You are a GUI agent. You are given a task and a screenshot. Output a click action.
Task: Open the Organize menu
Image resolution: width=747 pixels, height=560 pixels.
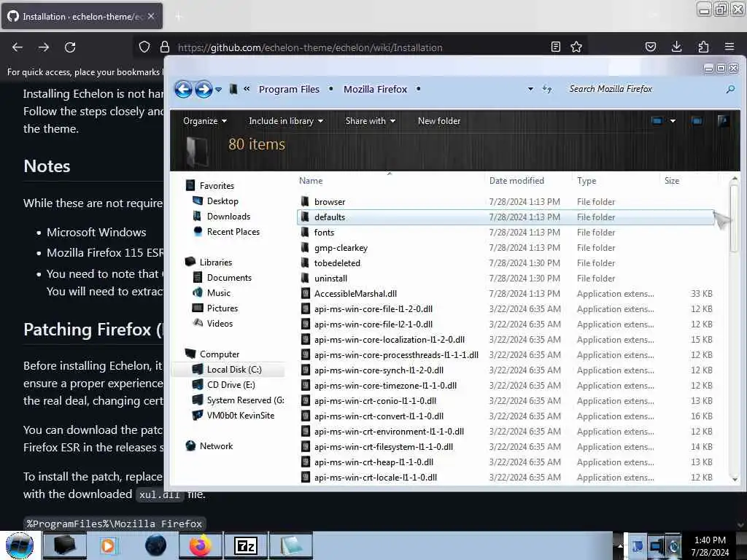coord(205,121)
